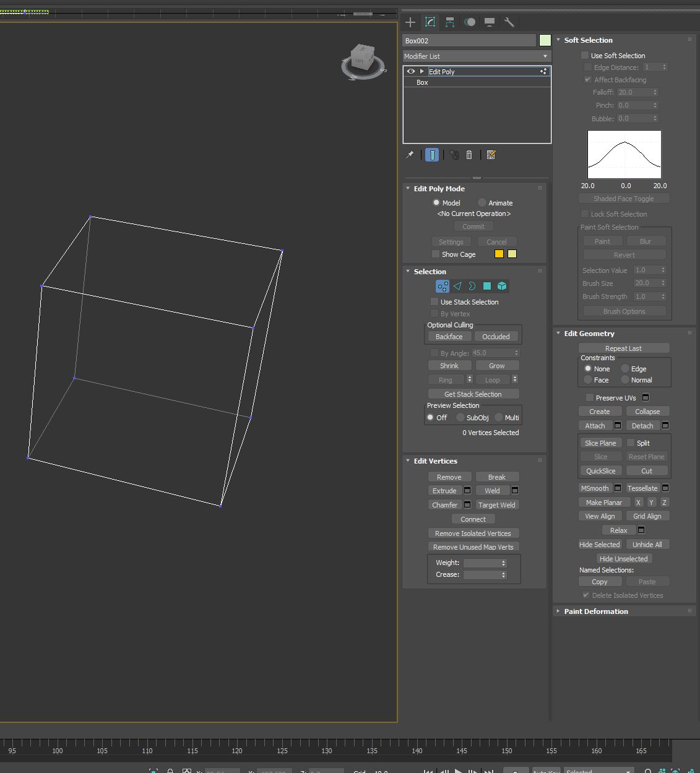Toggle Edit Poly modifier visibility eye

pyautogui.click(x=410, y=72)
